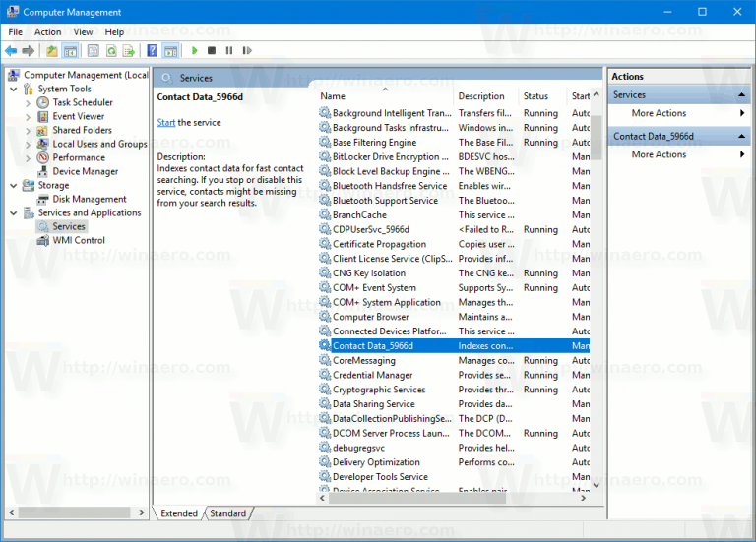Image resolution: width=756 pixels, height=542 pixels.
Task: Collapse the Services actions section arrow
Action: [742, 95]
